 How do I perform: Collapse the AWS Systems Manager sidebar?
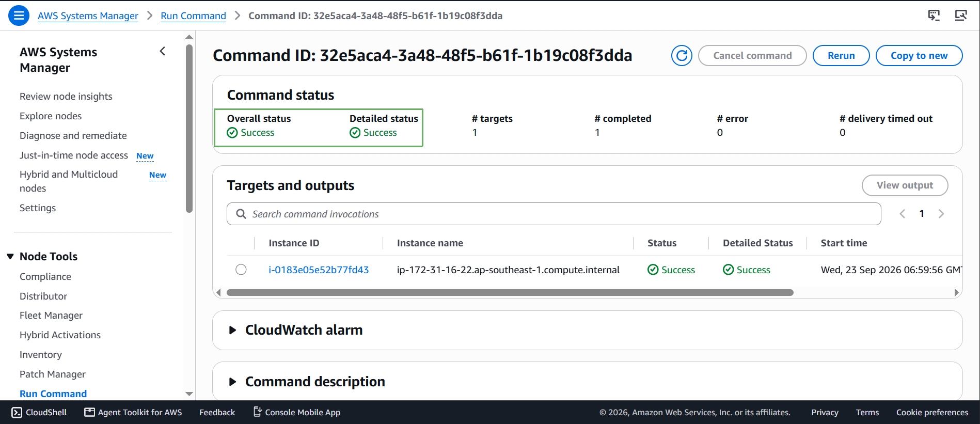click(x=163, y=51)
